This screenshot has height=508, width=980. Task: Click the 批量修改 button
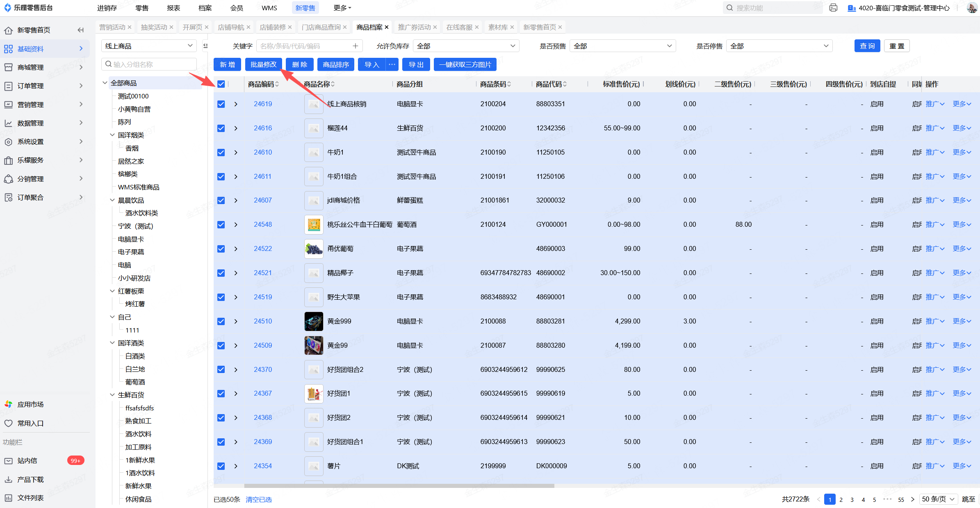(263, 64)
